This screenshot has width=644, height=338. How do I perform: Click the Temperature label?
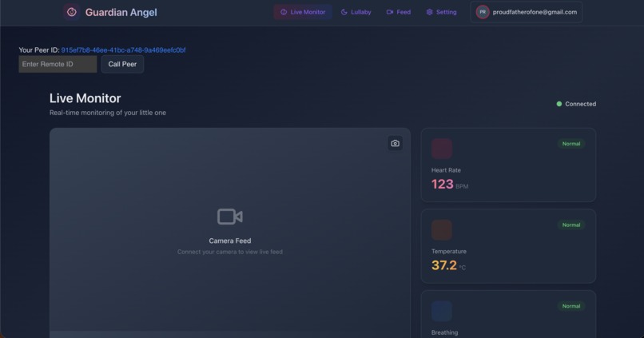pyautogui.click(x=449, y=252)
